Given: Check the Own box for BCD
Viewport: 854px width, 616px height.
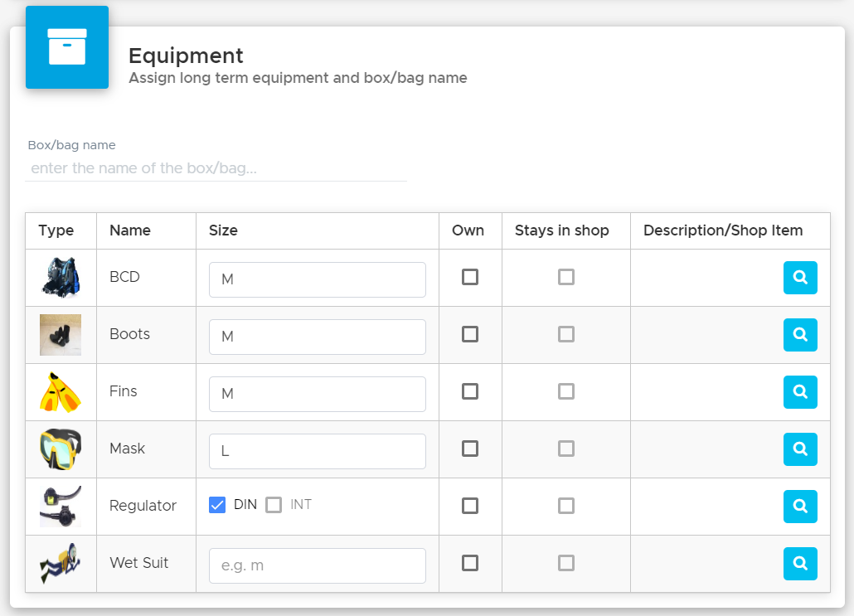Looking at the screenshot, I should coord(470,277).
